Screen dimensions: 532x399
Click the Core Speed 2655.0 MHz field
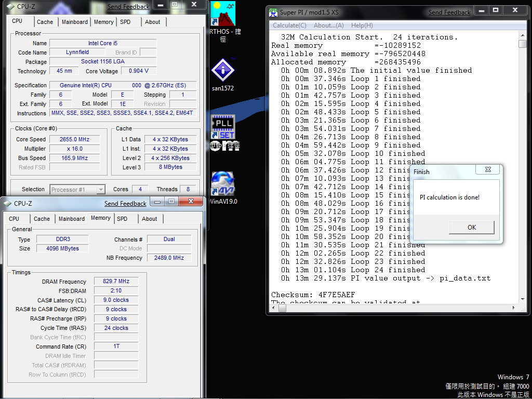point(75,139)
